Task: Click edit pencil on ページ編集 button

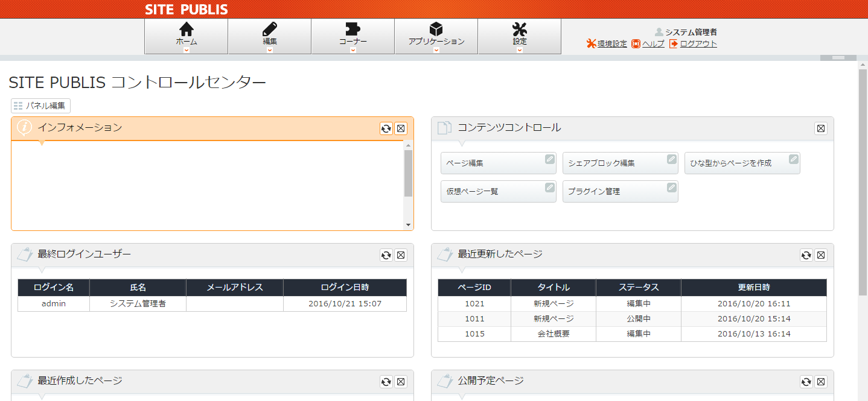Action: tap(549, 159)
